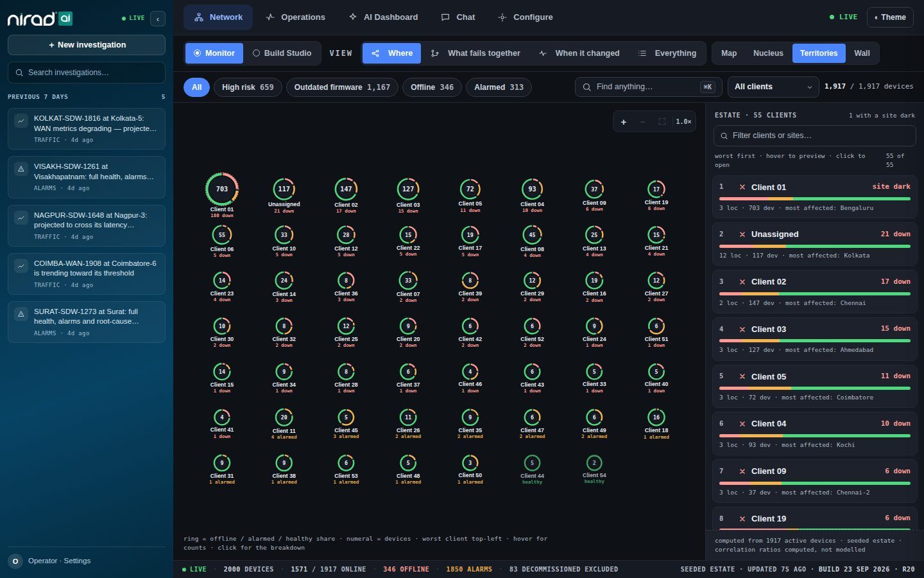Toggle the Offline 346 filter chip
924x578 pixels.
pos(432,87)
